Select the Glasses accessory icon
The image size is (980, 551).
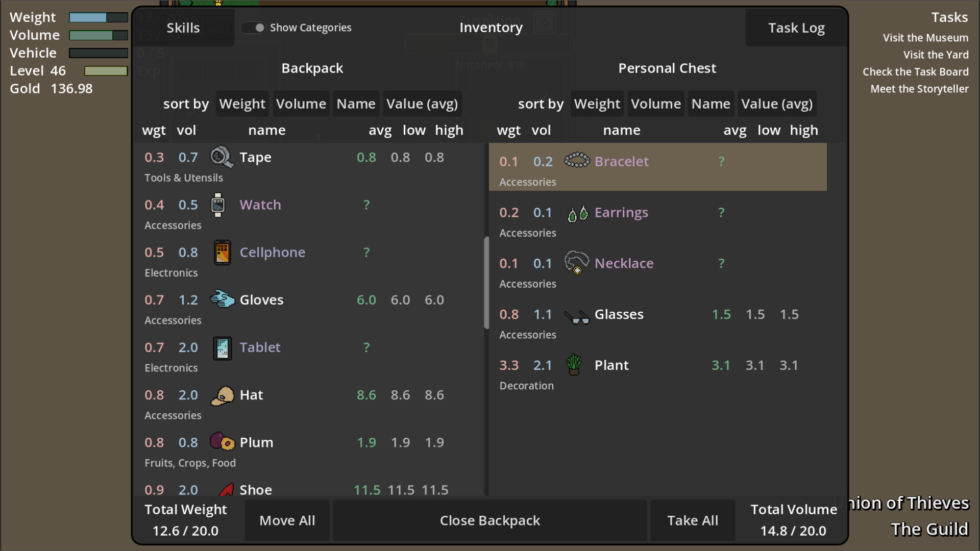577,314
